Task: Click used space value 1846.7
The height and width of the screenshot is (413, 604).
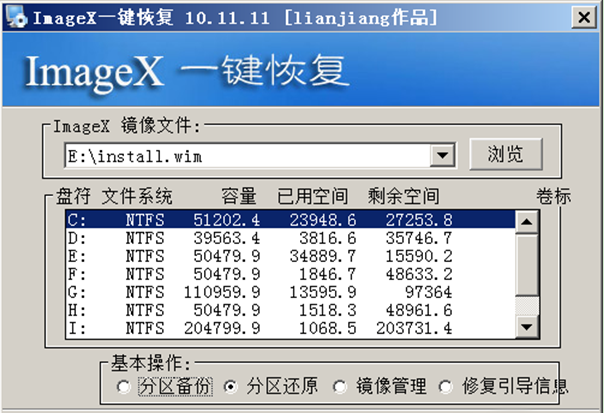Action: (x=328, y=274)
